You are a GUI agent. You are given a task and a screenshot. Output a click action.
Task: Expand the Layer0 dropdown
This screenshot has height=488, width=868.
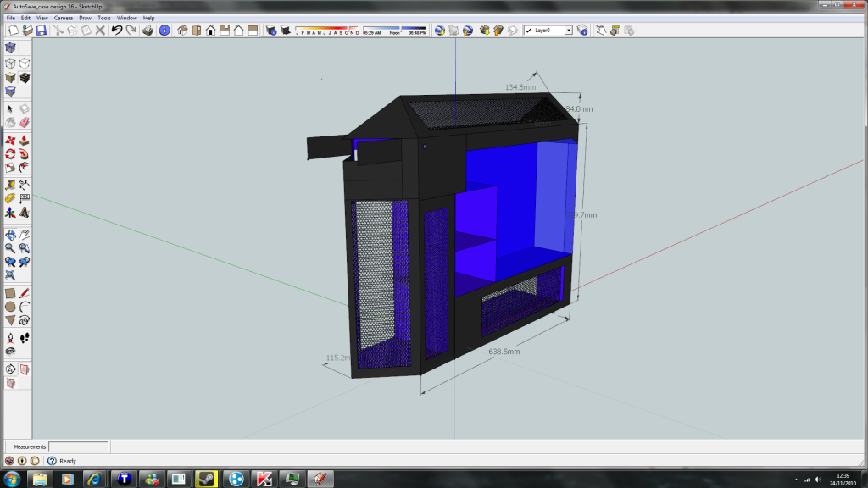click(x=569, y=30)
